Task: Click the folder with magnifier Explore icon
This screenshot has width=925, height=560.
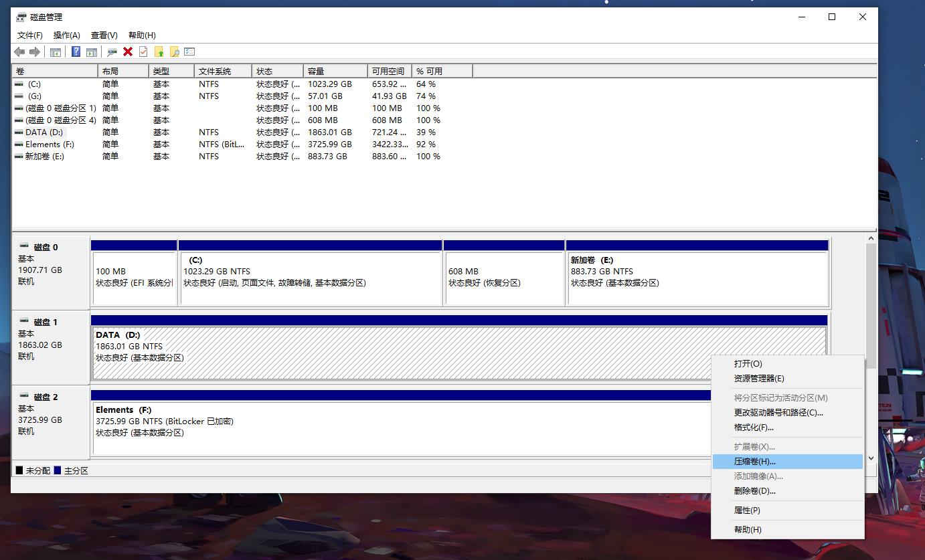Action: pyautogui.click(x=175, y=52)
